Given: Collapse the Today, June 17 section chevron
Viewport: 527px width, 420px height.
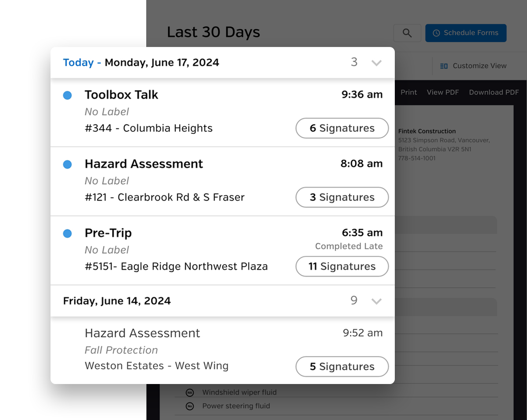Looking at the screenshot, I should pyautogui.click(x=376, y=63).
